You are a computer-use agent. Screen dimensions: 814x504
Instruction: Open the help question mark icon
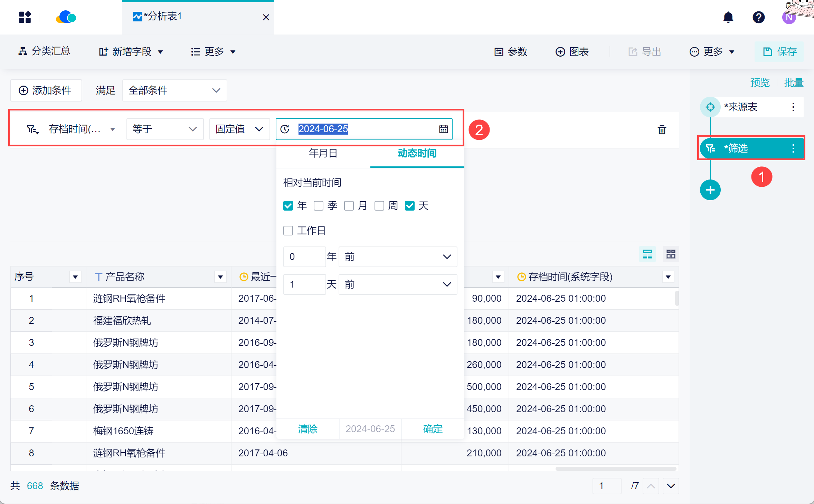pos(758,17)
